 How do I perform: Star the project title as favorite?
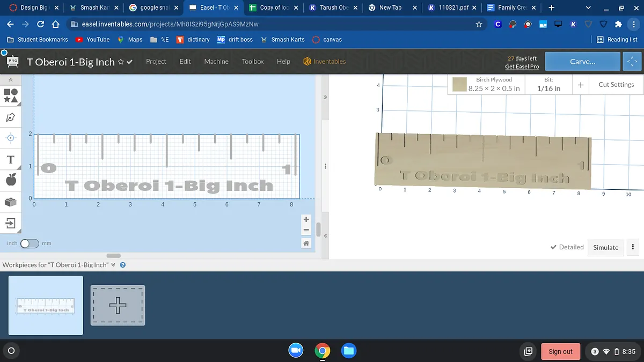point(121,62)
